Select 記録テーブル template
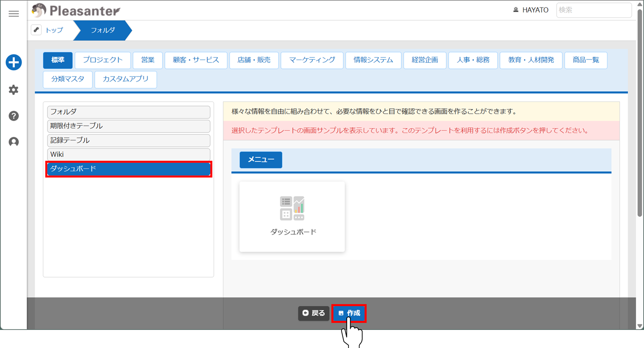The height and width of the screenshot is (348, 644). tap(129, 140)
